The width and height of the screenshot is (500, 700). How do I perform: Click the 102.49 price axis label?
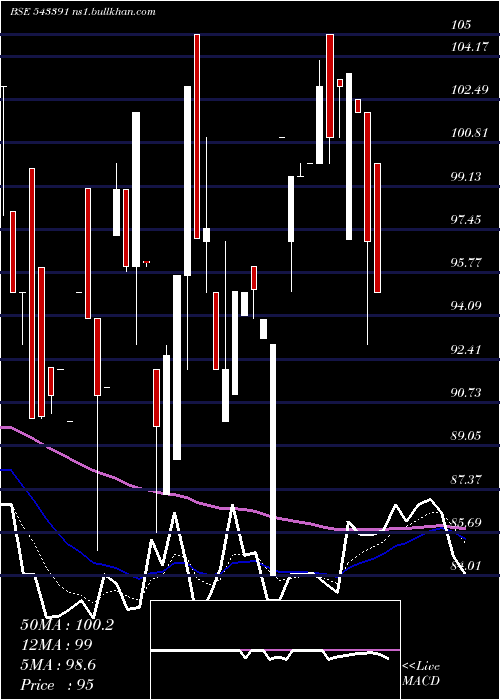[x=469, y=90]
